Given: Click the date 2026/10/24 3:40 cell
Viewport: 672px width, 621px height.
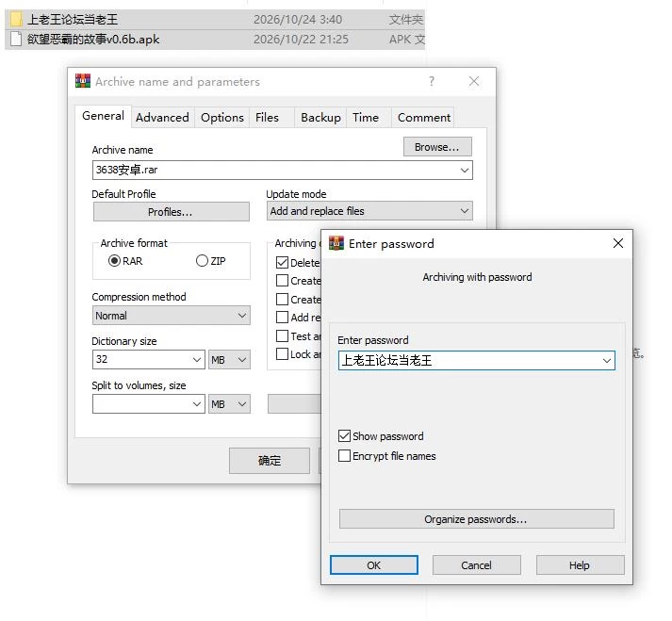Looking at the screenshot, I should (298, 19).
